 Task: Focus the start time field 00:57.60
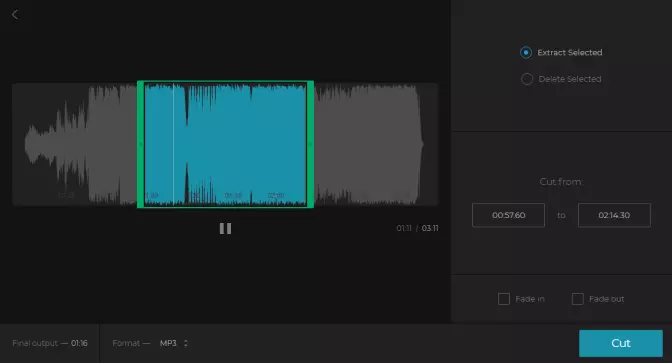508,215
